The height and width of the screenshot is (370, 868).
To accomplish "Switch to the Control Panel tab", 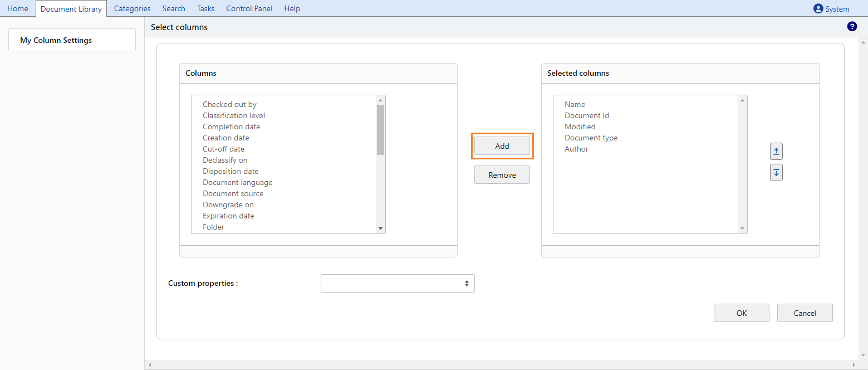I will point(249,8).
